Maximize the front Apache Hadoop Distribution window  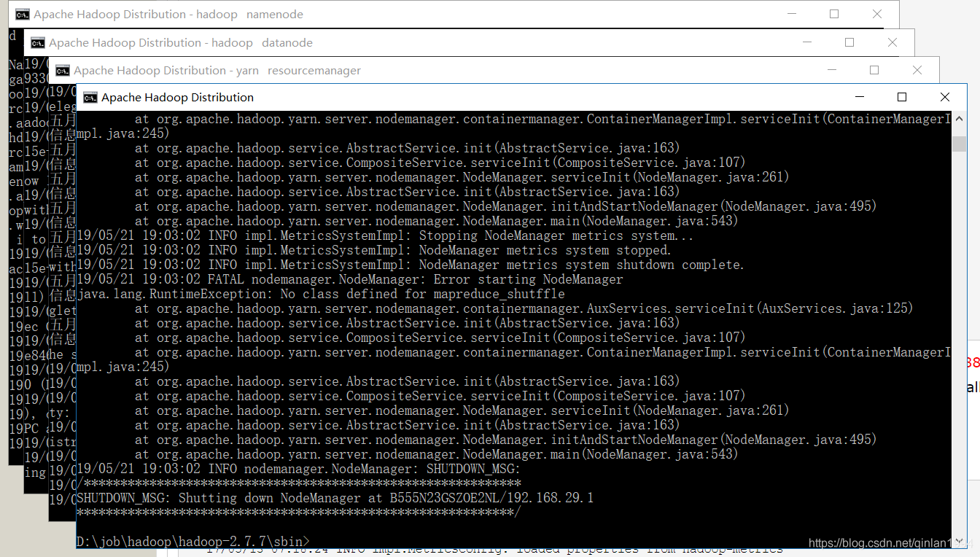902,98
